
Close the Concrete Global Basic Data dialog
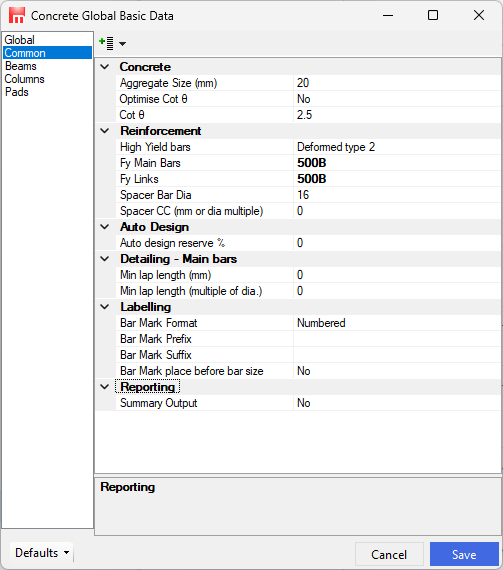coord(479,15)
